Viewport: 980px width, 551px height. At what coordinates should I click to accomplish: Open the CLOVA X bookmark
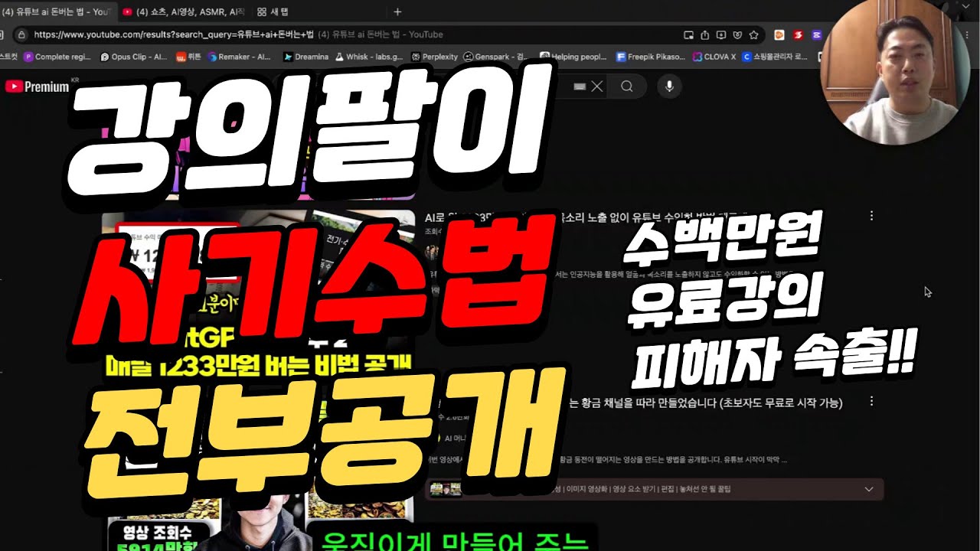715,57
